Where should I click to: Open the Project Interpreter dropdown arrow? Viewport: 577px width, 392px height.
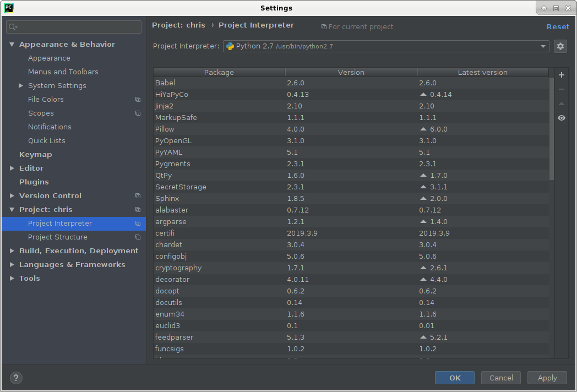543,46
